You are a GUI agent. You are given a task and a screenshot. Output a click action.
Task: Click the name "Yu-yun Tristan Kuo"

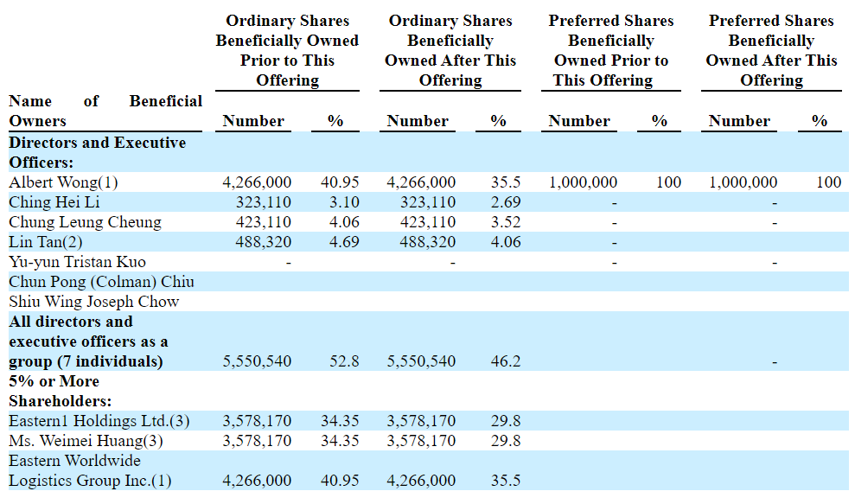[78, 262]
